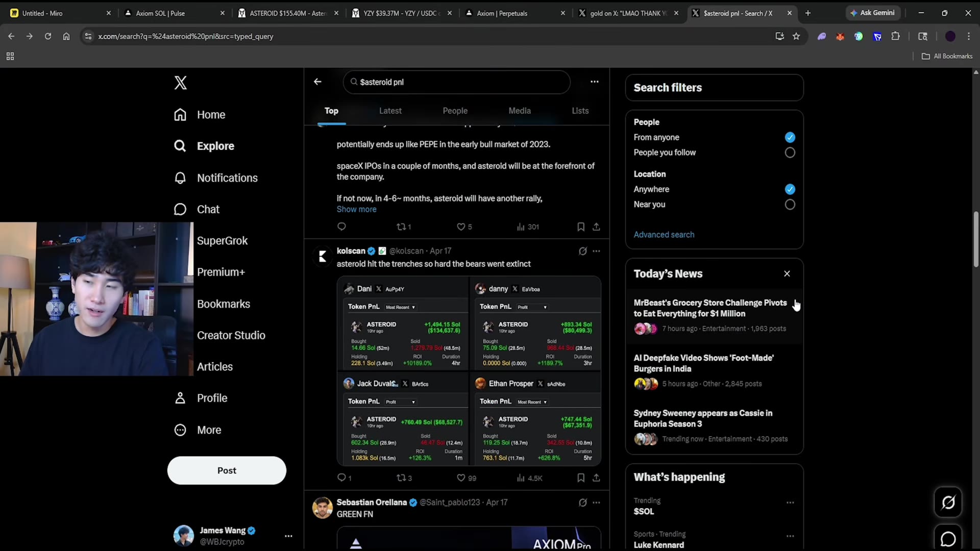Viewport: 980px width, 551px height.
Task: Open more options on kolscan post
Action: 596,251
